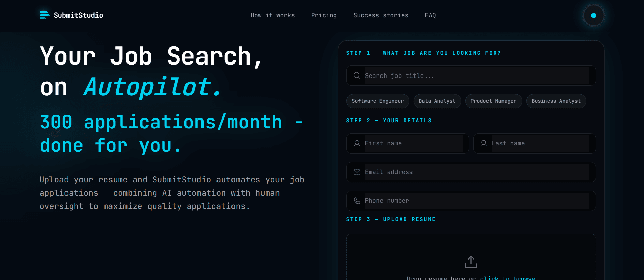Focus the Search job title field
This screenshot has width=644, height=280.
click(471, 75)
